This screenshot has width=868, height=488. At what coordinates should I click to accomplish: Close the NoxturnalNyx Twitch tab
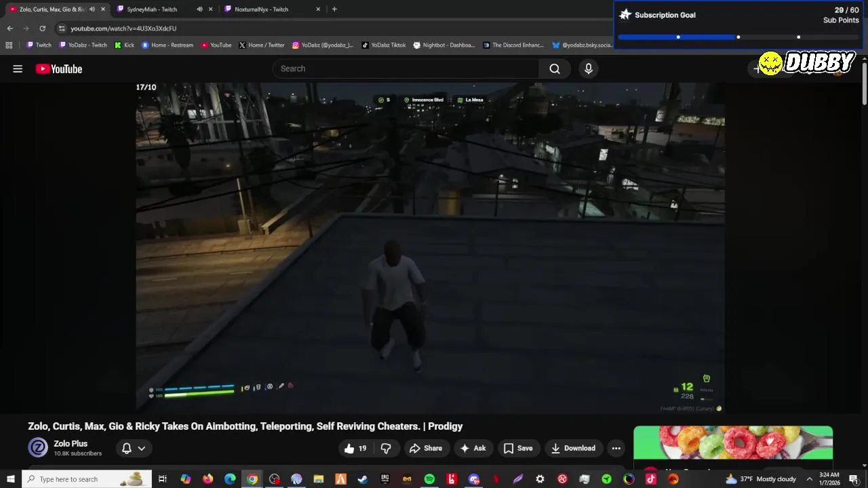pyautogui.click(x=318, y=9)
